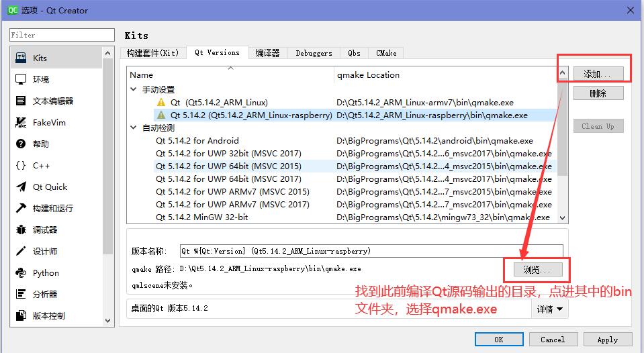644x353 pixels.
Task: Open the Kits category icon in sidebar
Action: coord(21,58)
